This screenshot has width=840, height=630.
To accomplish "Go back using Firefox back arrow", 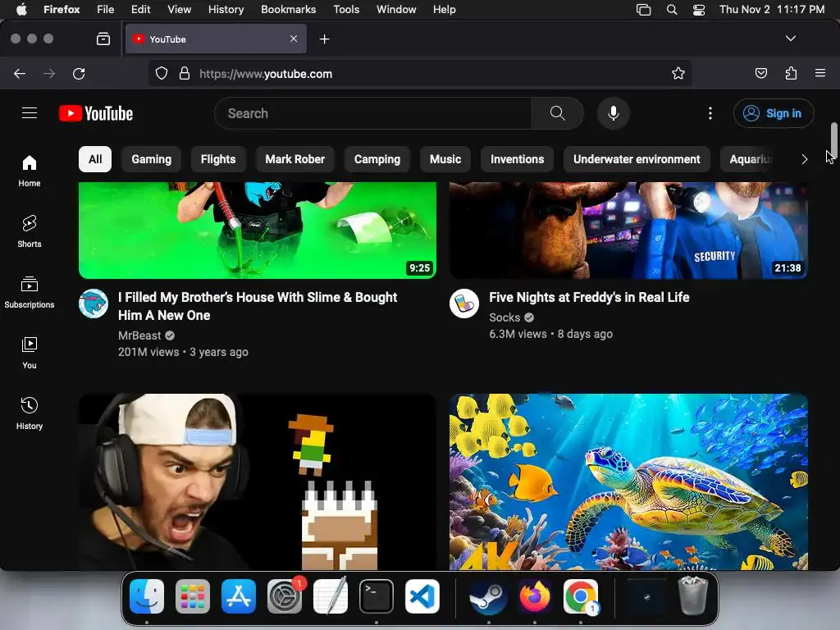I will point(20,73).
